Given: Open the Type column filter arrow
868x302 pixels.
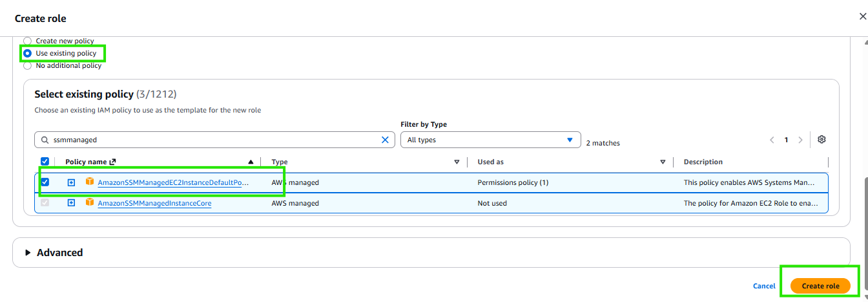Looking at the screenshot, I should [x=457, y=162].
